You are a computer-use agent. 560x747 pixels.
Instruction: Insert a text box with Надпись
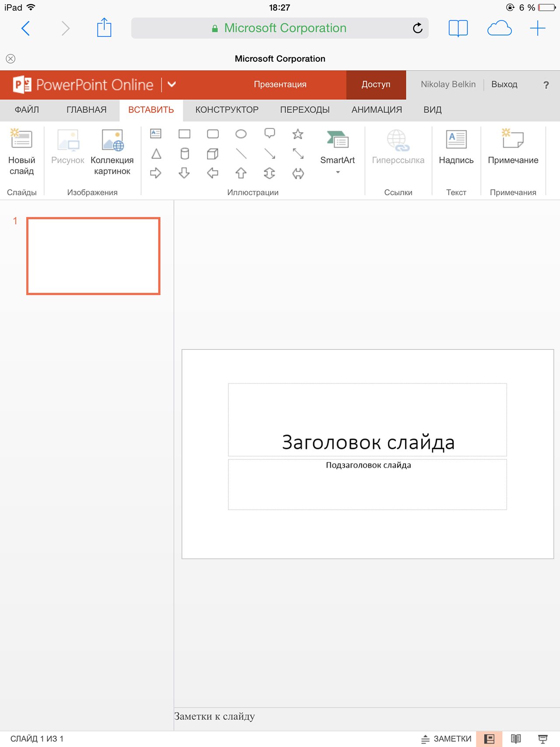pos(456,147)
